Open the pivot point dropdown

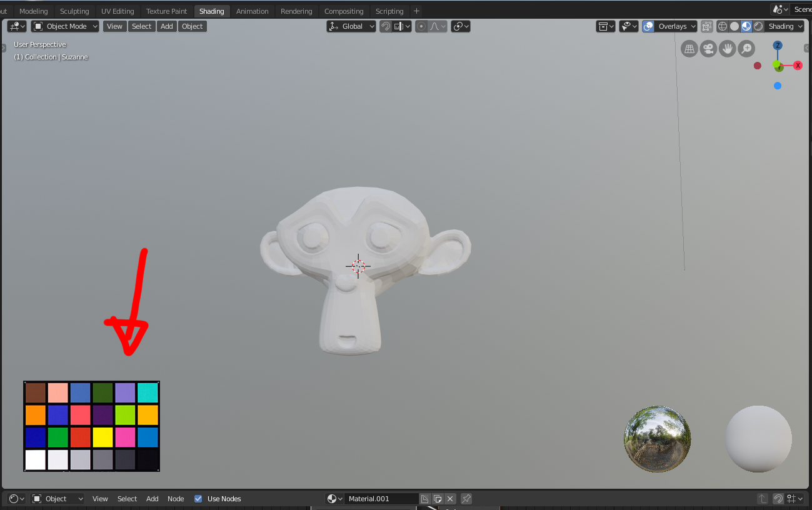pos(461,26)
